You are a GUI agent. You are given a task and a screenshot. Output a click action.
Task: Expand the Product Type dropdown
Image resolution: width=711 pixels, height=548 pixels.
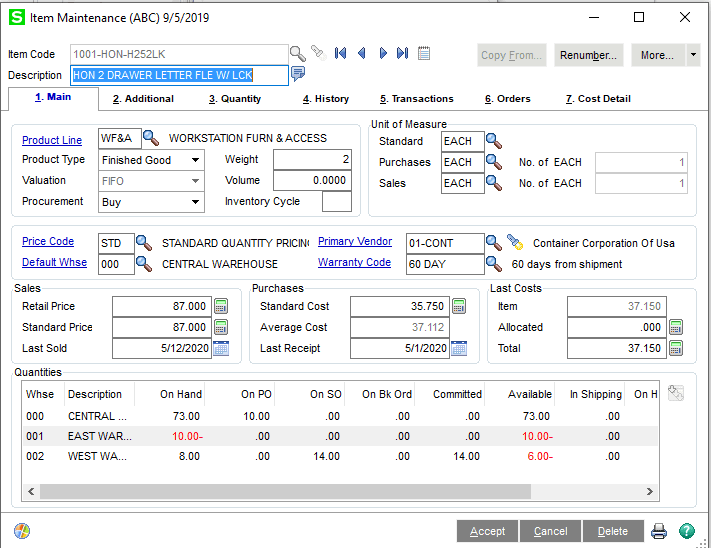pyautogui.click(x=195, y=160)
